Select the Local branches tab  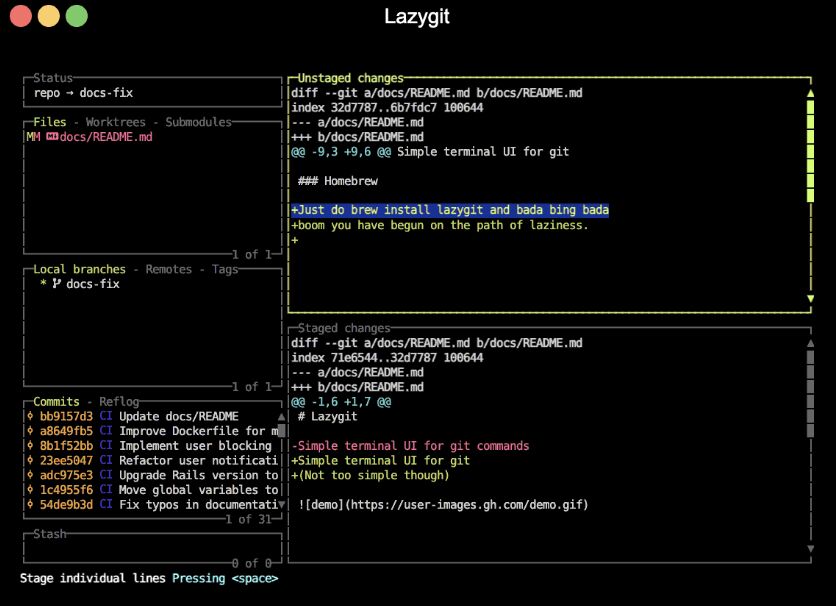[x=79, y=269]
